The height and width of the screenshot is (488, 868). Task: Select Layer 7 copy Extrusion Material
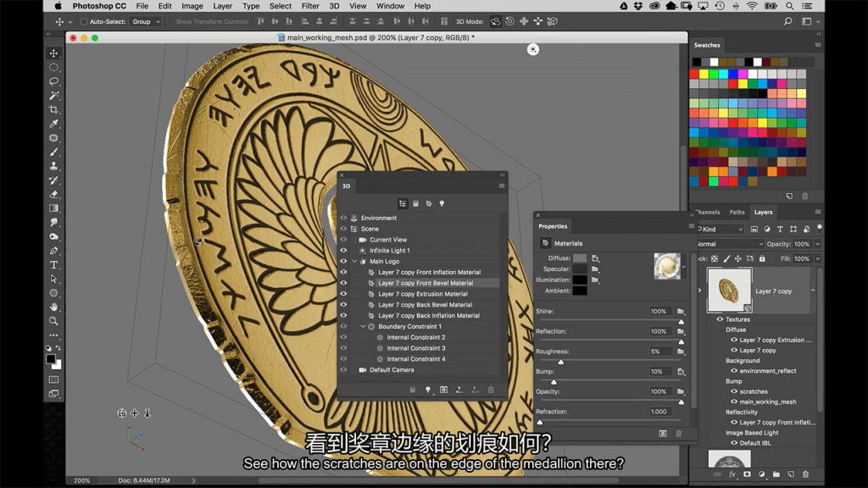click(x=422, y=294)
